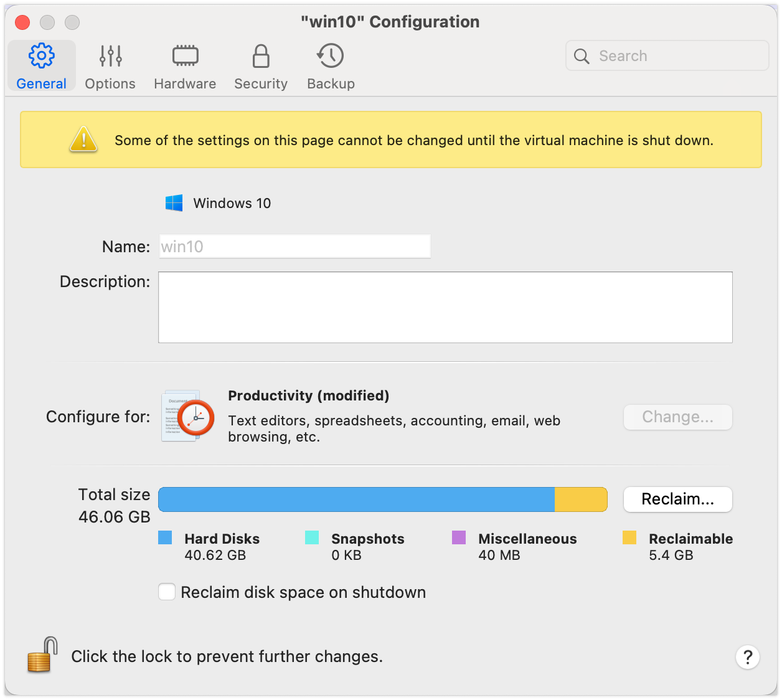The image size is (782, 700).
Task: Click the Reclaim... button
Action: click(677, 499)
